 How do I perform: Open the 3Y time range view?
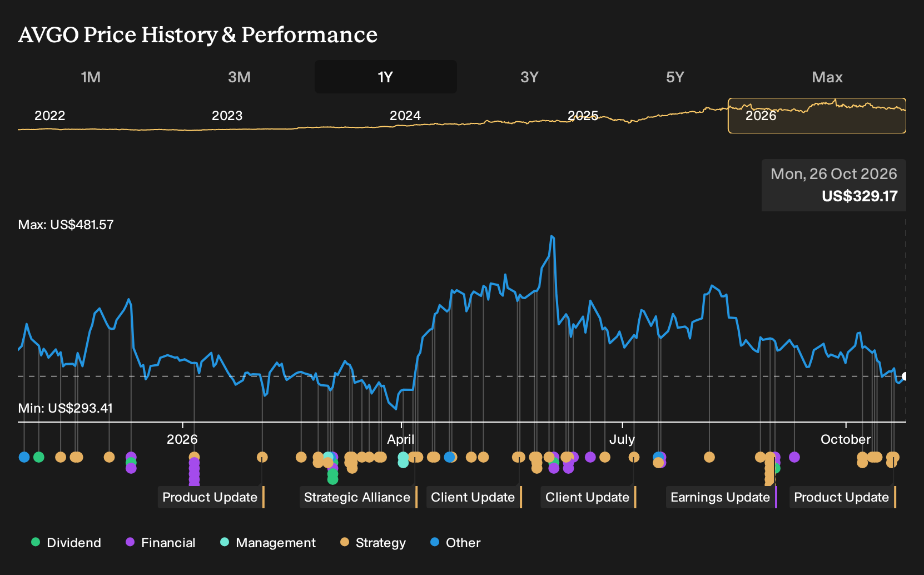click(x=529, y=77)
